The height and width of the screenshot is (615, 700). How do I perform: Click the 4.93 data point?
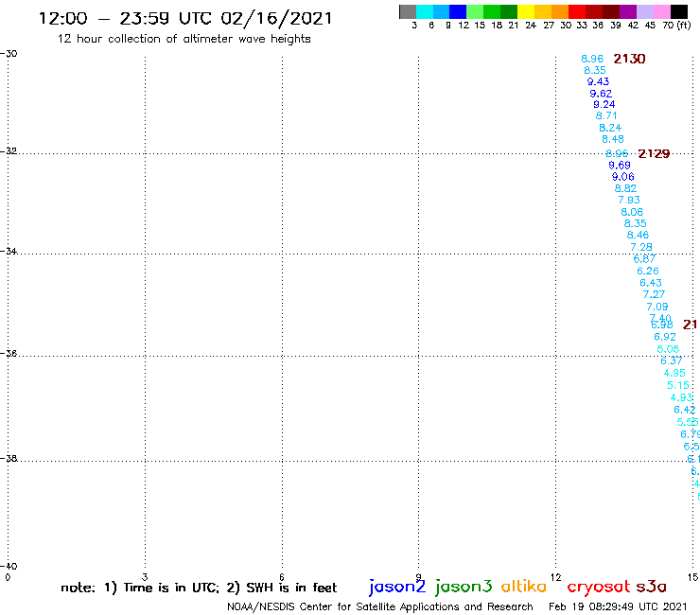tap(681, 397)
